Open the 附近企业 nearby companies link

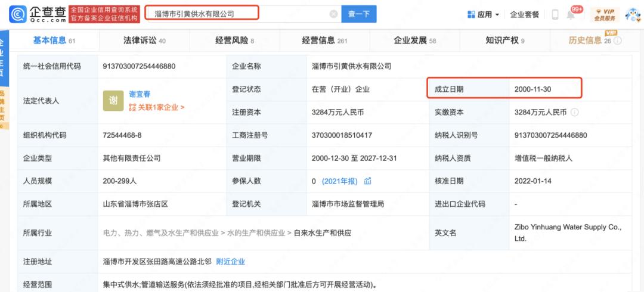(x=230, y=262)
